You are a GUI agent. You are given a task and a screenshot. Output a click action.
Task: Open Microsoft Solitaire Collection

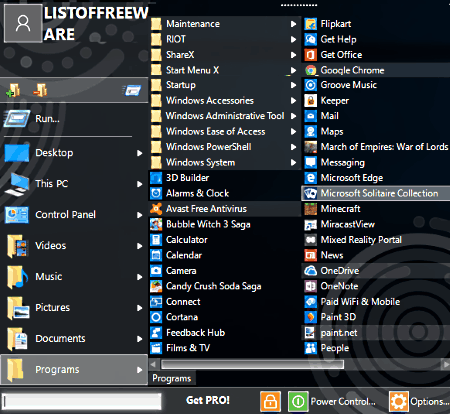pyautogui.click(x=376, y=193)
